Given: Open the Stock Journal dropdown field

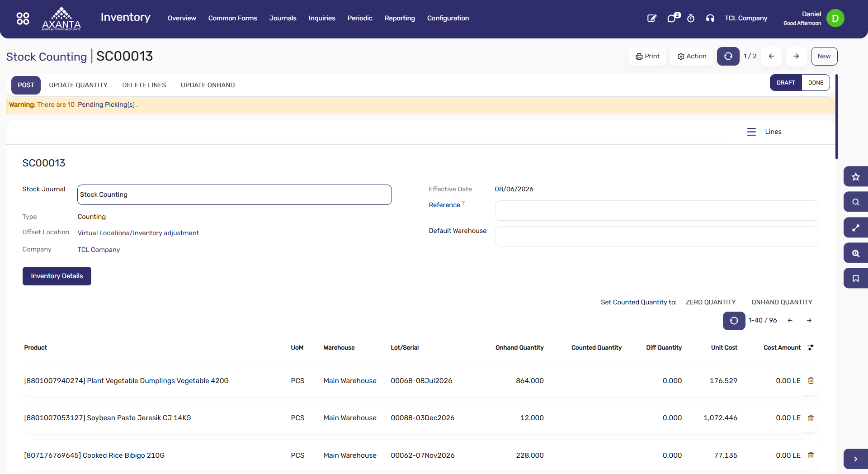Looking at the screenshot, I should click(x=234, y=194).
